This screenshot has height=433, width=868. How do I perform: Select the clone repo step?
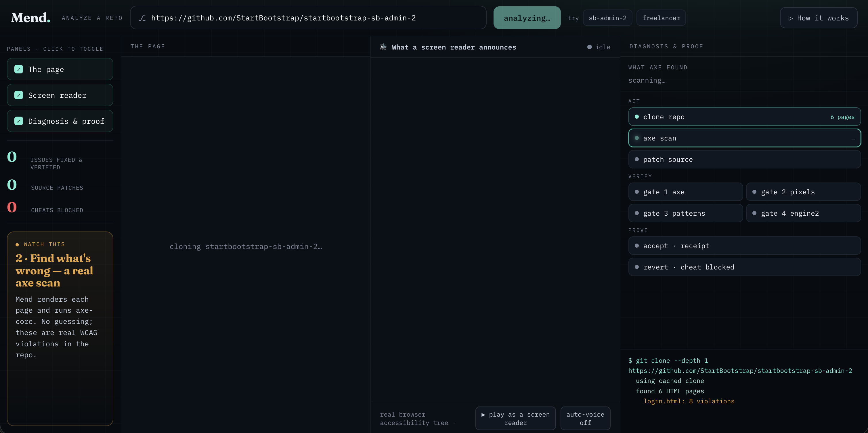[744, 117]
